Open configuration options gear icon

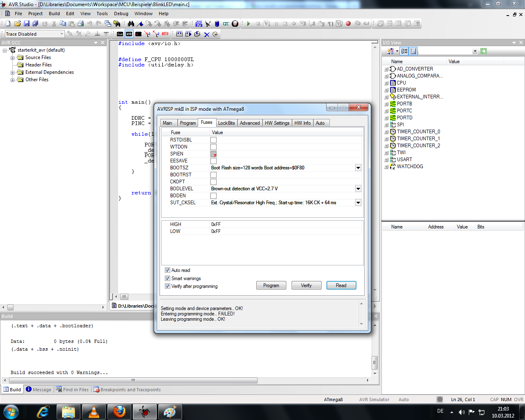click(215, 34)
